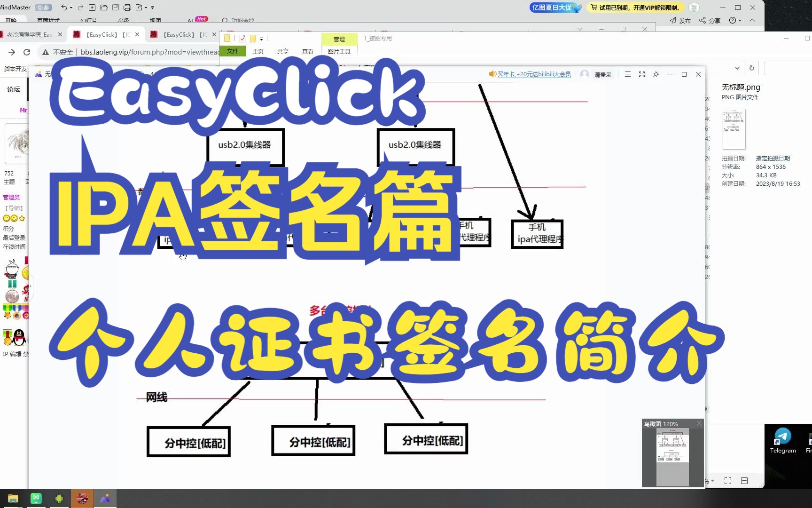Close the 鸟瞰图 120% overview panel
Image resolution: width=812 pixels, height=508 pixels.
[699, 424]
